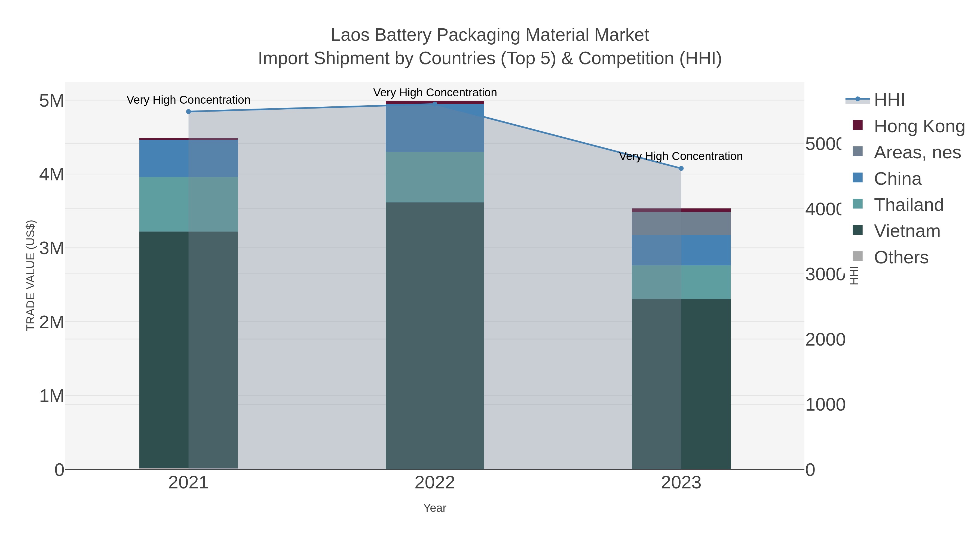Click the Hong Kong maroon legend swatch

[857, 125]
